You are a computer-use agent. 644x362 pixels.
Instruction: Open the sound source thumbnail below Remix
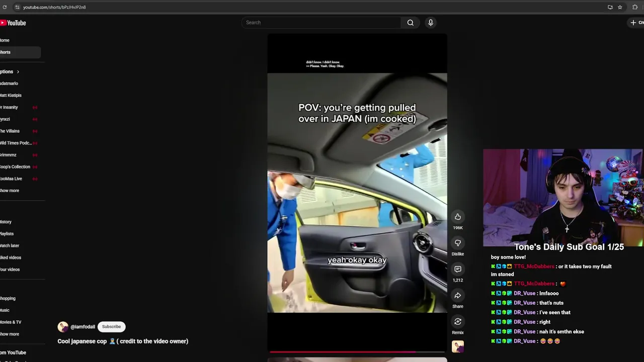click(x=458, y=346)
